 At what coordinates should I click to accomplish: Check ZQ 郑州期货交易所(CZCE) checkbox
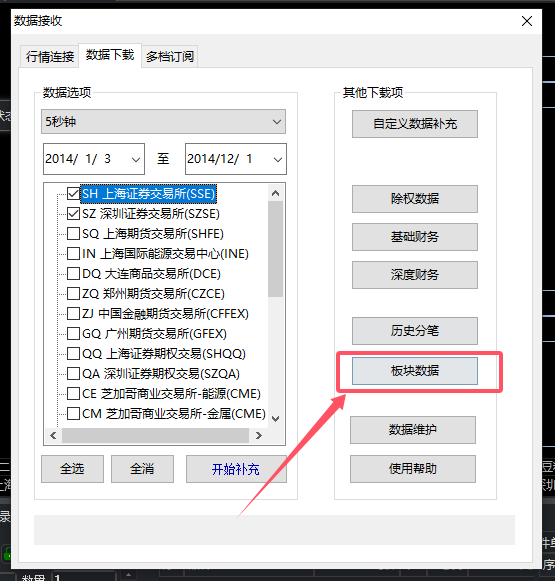click(x=73, y=293)
